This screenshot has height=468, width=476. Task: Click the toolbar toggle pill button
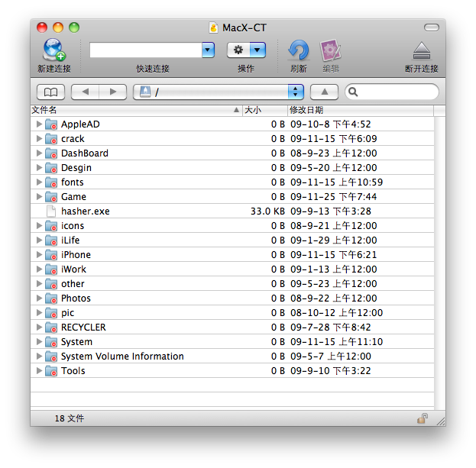432,27
